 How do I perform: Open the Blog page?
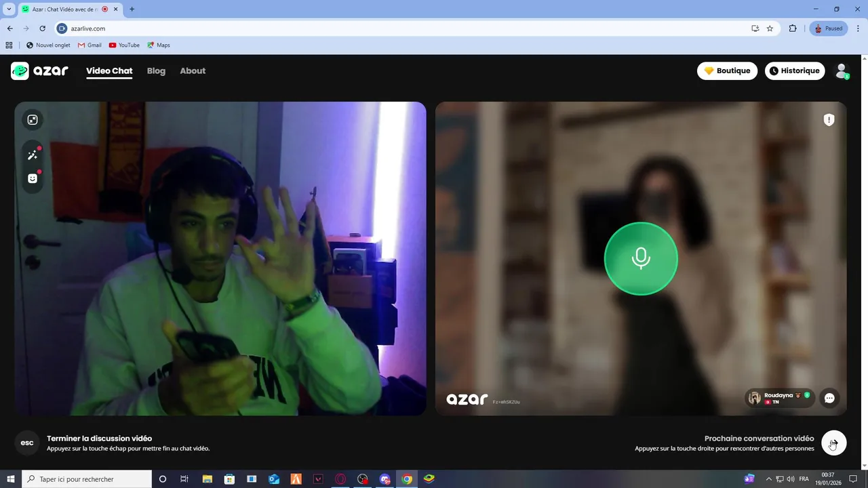[156, 70]
